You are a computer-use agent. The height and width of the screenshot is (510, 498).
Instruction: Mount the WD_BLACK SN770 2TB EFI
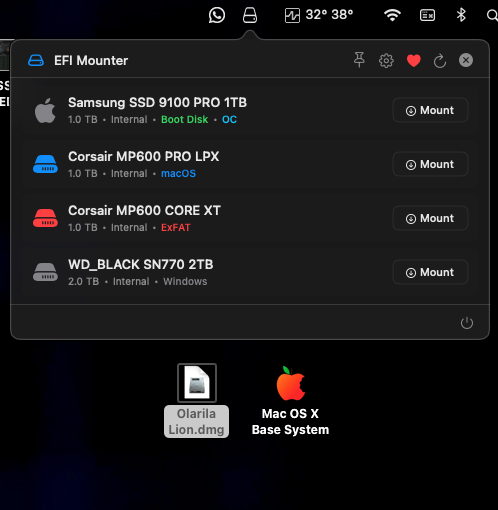[430, 272]
